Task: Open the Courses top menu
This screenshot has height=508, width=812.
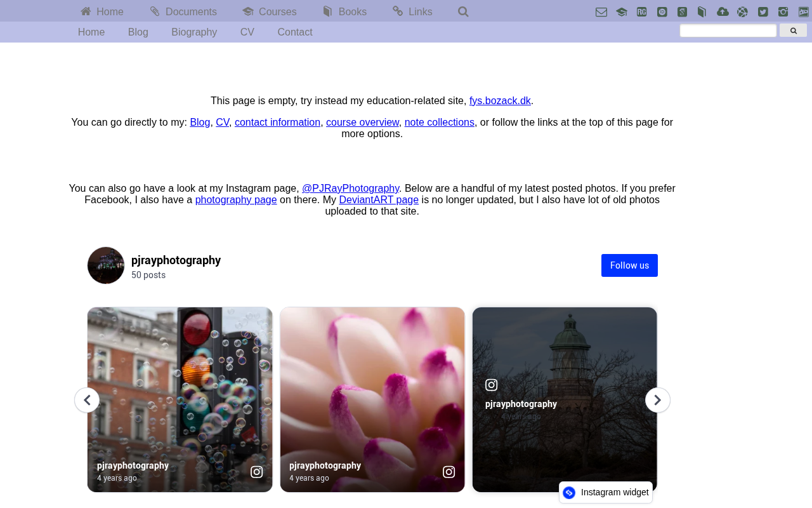Action: click(269, 11)
